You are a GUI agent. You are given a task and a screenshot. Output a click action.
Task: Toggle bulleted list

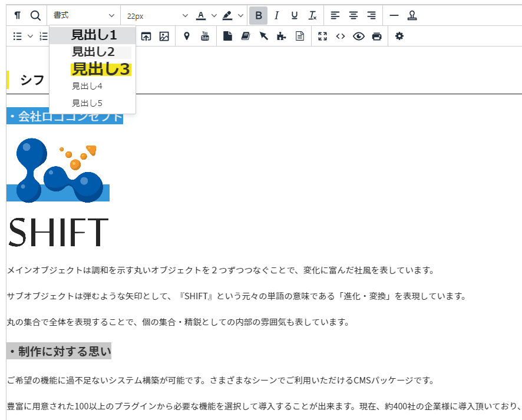pos(17,36)
